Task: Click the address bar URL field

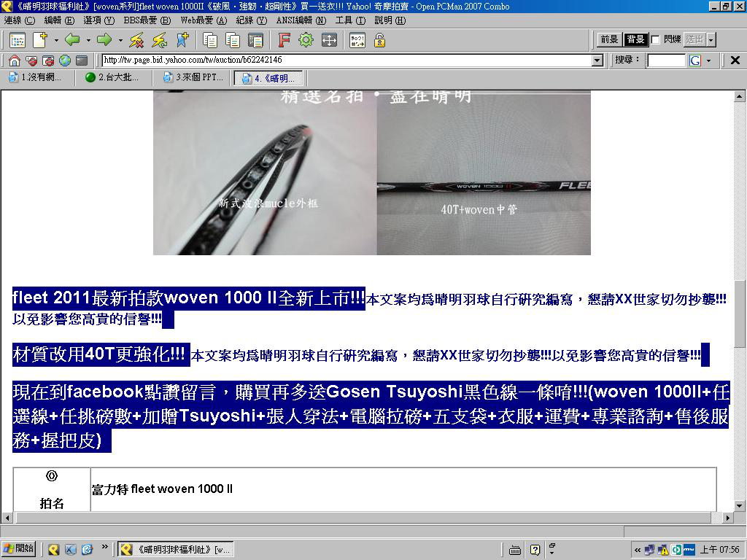Action: pos(347,61)
